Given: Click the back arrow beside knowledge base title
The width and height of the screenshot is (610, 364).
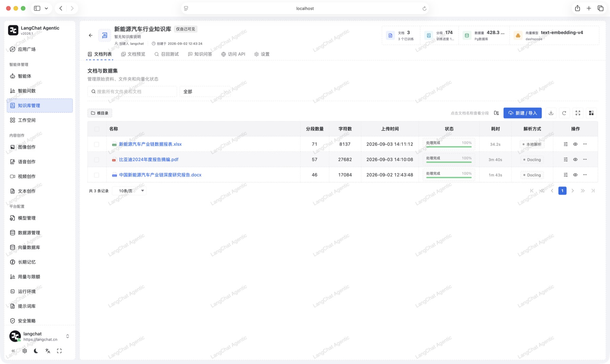Looking at the screenshot, I should (x=90, y=35).
